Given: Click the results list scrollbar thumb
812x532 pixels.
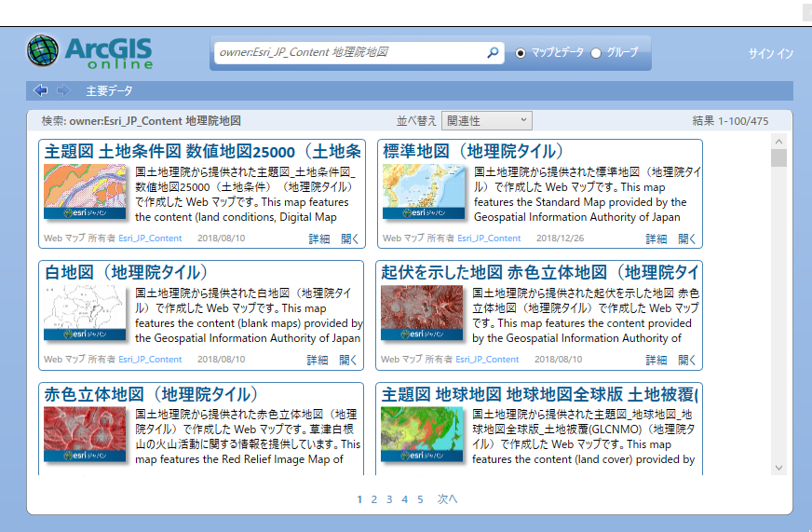Looking at the screenshot, I should click(778, 158).
